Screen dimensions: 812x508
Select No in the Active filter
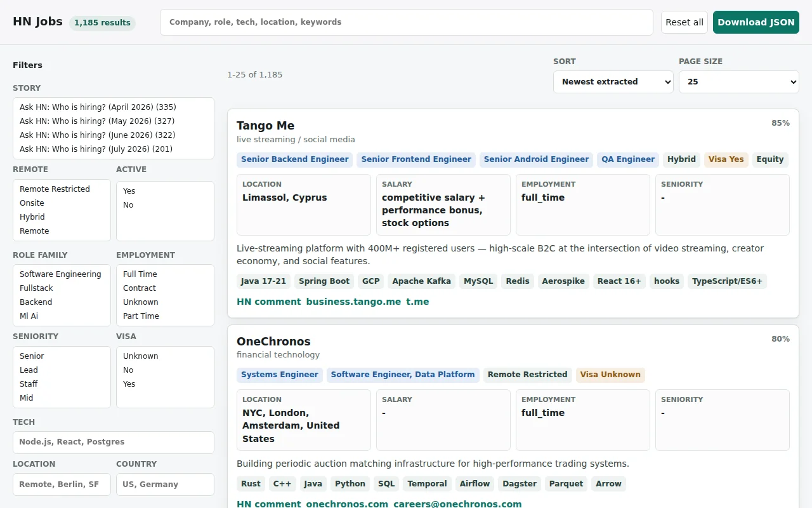[x=165, y=205]
